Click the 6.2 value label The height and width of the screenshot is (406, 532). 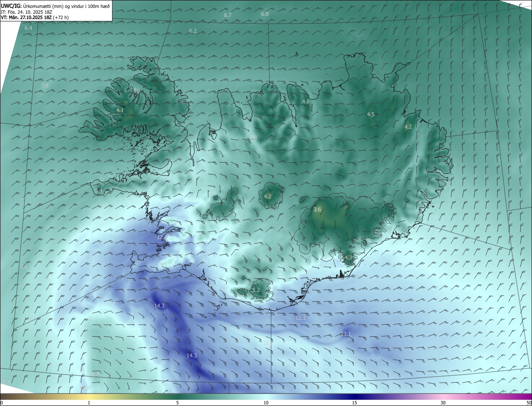click(193, 31)
